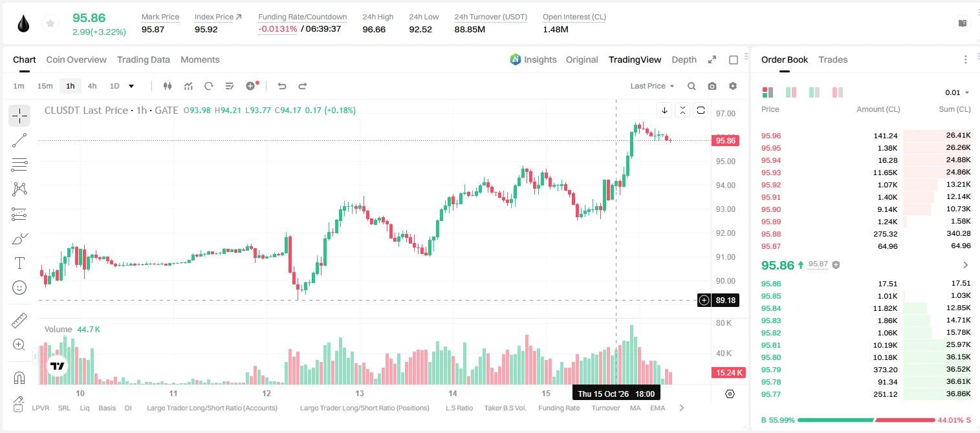The height and width of the screenshot is (433, 980).
Task: Take a chart snapshot with camera icon
Action: point(712,86)
